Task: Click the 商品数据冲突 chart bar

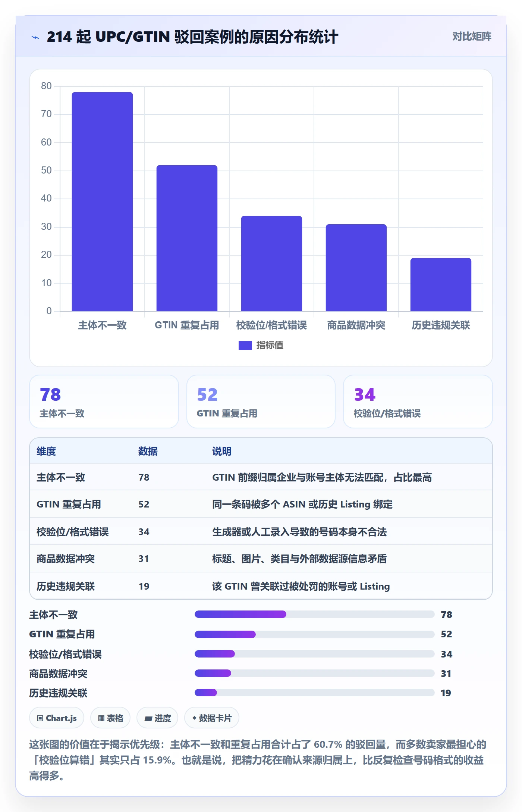Action: (356, 268)
